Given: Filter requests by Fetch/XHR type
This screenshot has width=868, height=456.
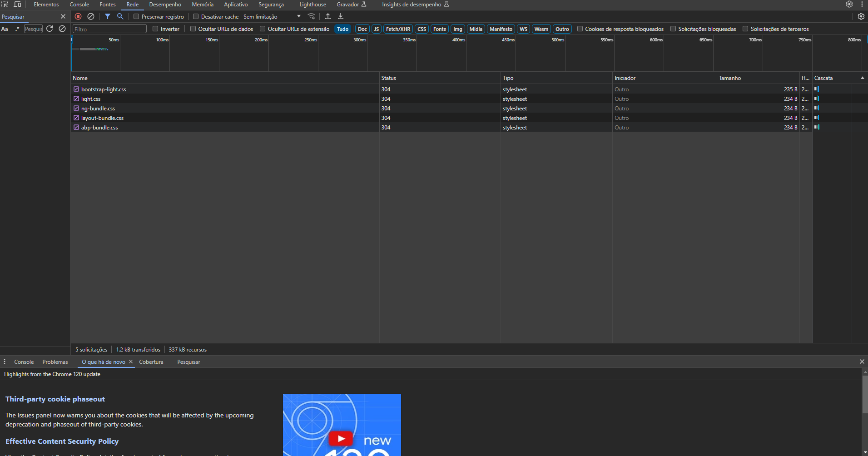Looking at the screenshot, I should pyautogui.click(x=398, y=29).
